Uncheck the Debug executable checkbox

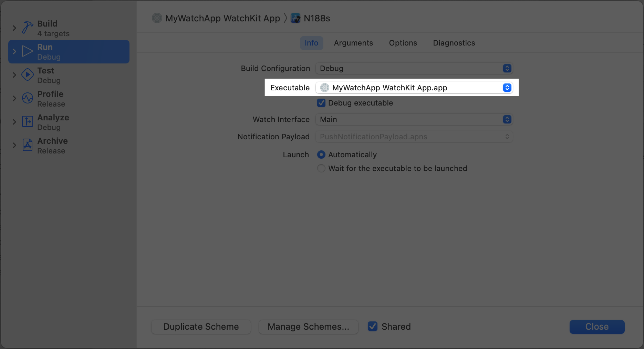[321, 103]
